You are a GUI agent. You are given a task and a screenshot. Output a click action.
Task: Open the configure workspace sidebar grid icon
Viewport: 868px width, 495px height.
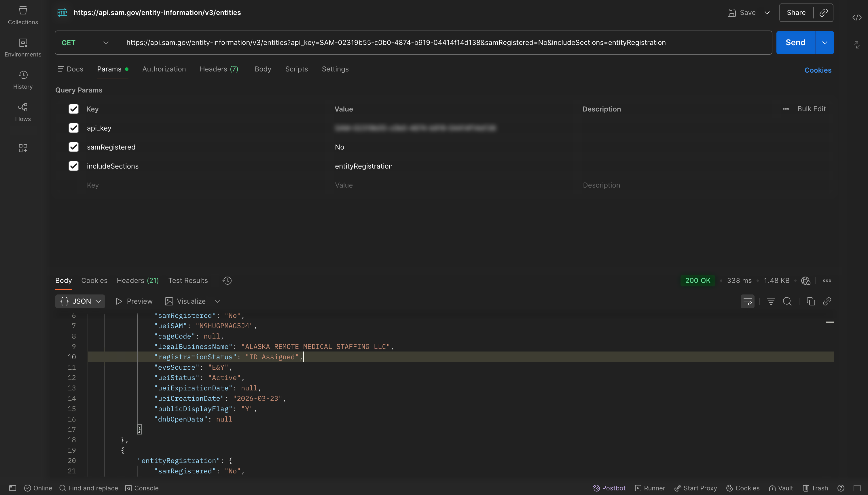23,148
